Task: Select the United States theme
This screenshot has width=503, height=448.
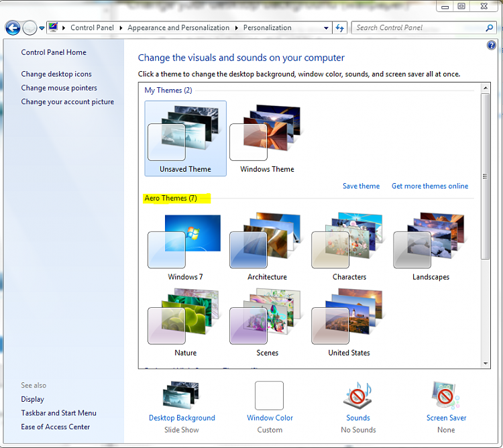Action: pos(349,322)
